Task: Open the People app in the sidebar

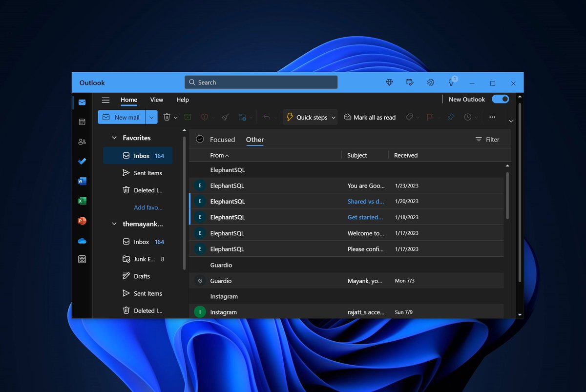Action: click(x=82, y=142)
